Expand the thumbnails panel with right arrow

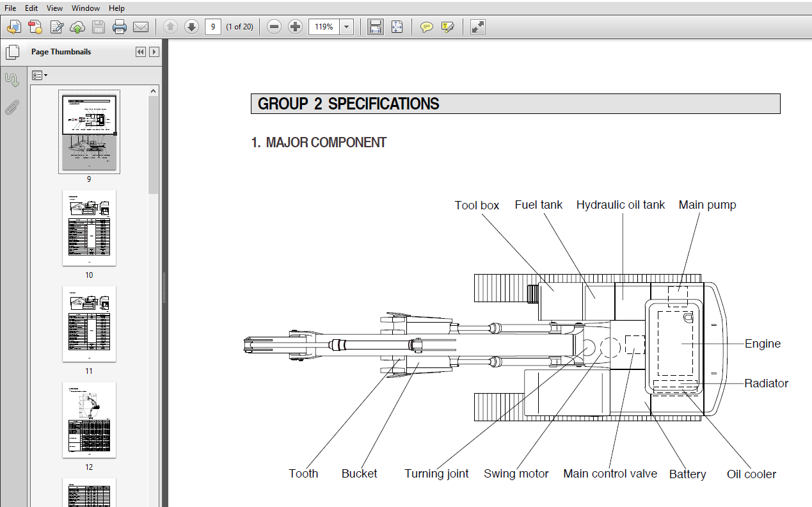tap(154, 52)
